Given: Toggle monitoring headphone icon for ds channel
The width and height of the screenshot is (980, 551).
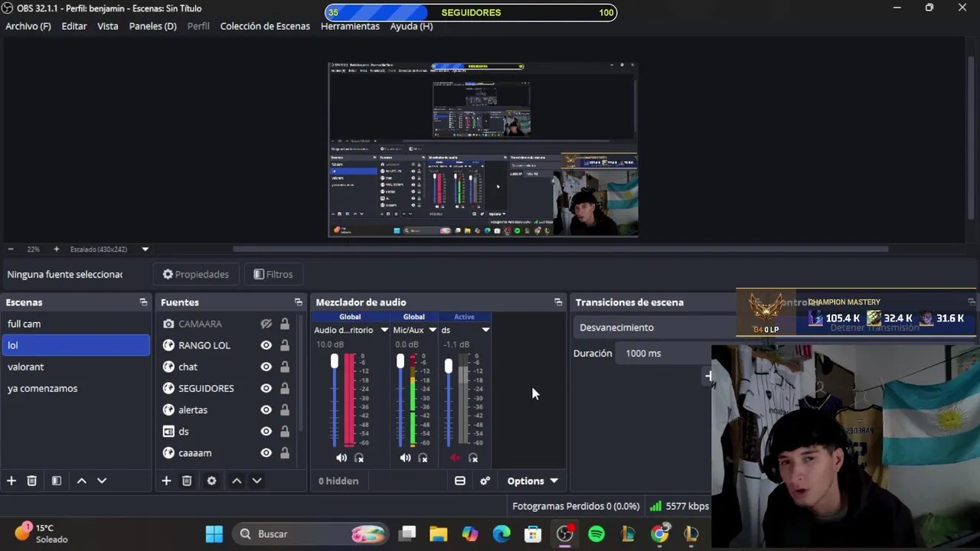Looking at the screenshot, I should (x=473, y=458).
